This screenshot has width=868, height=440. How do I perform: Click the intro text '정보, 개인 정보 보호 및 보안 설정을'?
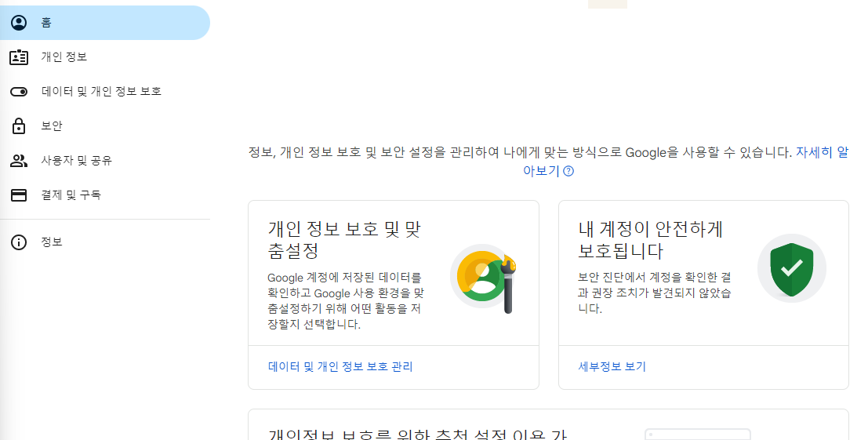click(x=520, y=152)
